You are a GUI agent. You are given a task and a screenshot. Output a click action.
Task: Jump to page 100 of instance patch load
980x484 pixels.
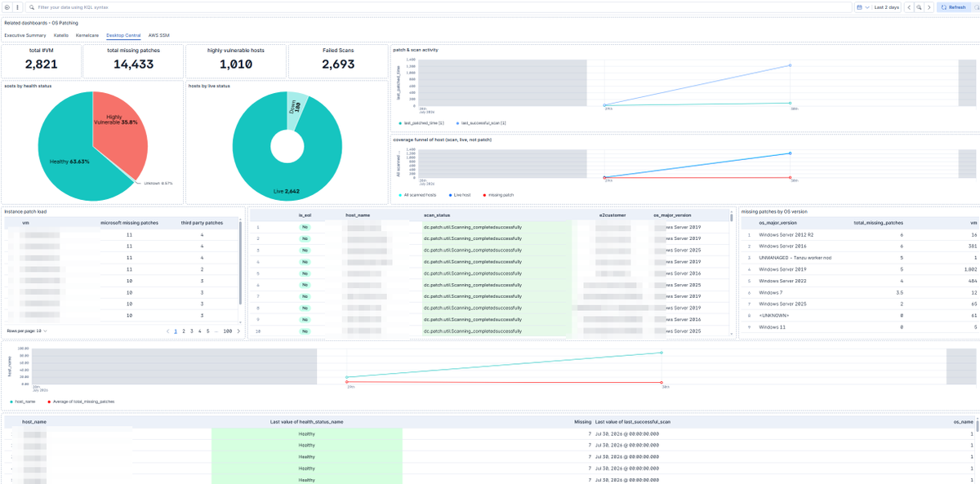pyautogui.click(x=227, y=331)
